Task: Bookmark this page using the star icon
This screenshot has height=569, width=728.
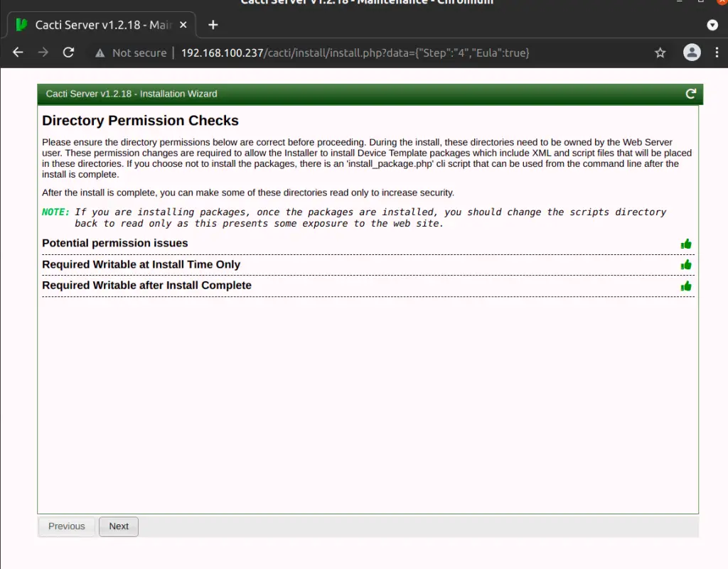Action: point(660,52)
